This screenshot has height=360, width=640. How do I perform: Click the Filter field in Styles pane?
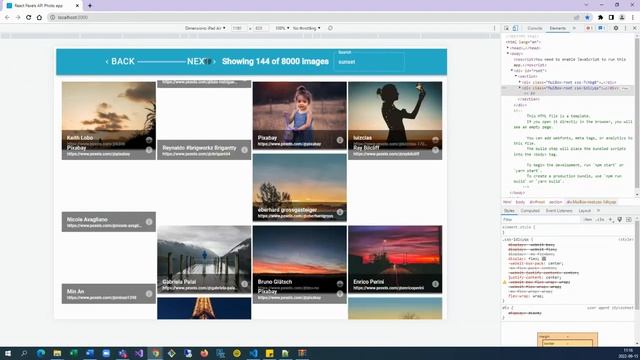pyautogui.click(x=541, y=220)
